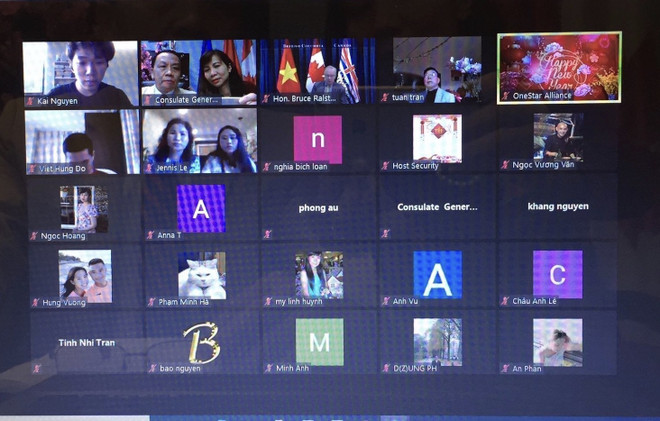Click the Ngoc Vuong Van name label
The width and height of the screenshot is (660, 421).
pyautogui.click(x=546, y=165)
